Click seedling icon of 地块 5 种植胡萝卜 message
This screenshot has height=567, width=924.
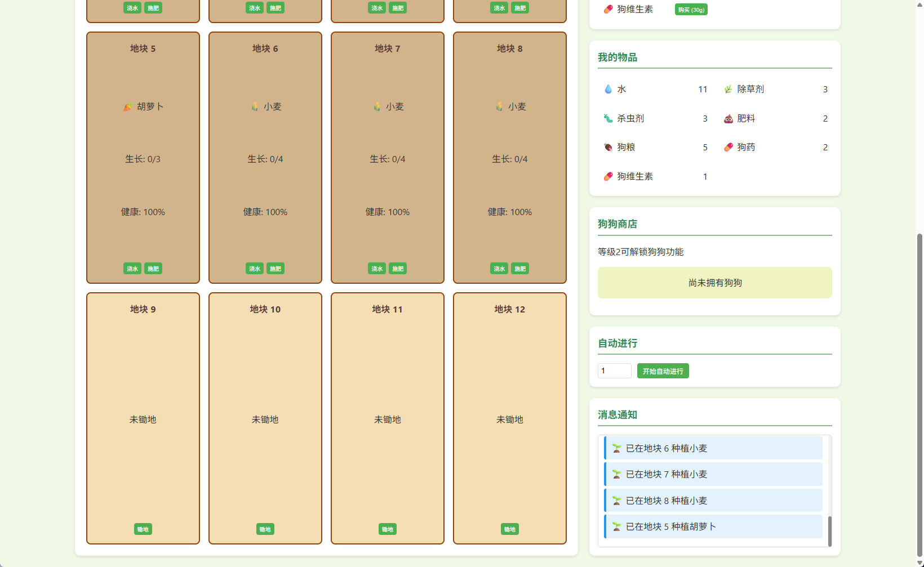coord(616,526)
